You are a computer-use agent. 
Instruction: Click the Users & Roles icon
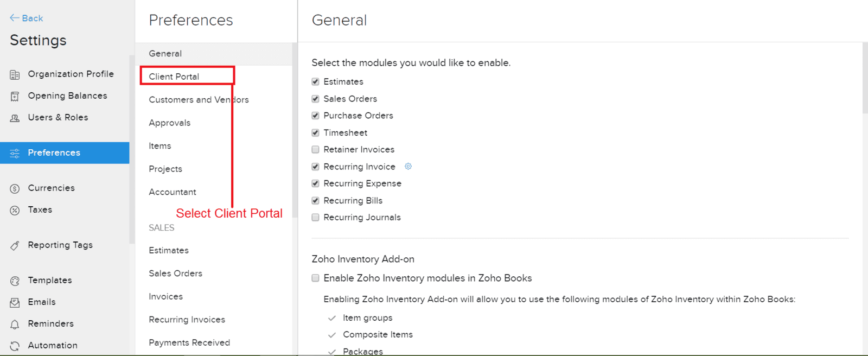(x=15, y=118)
